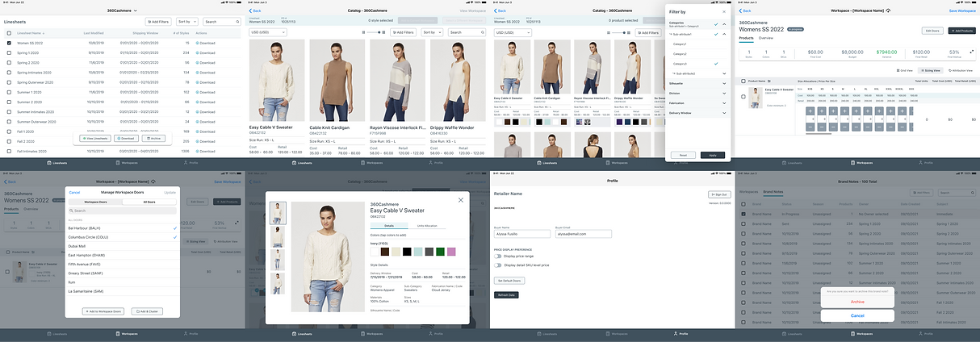Toggle the select-all checkbox in Linesheet Name header
The height and width of the screenshot is (342, 980).
point(10,33)
